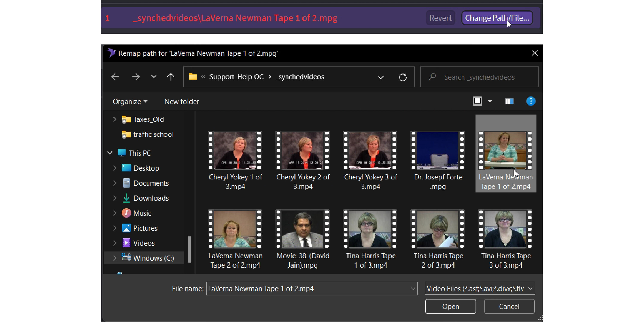Click the view layout icon

(477, 101)
